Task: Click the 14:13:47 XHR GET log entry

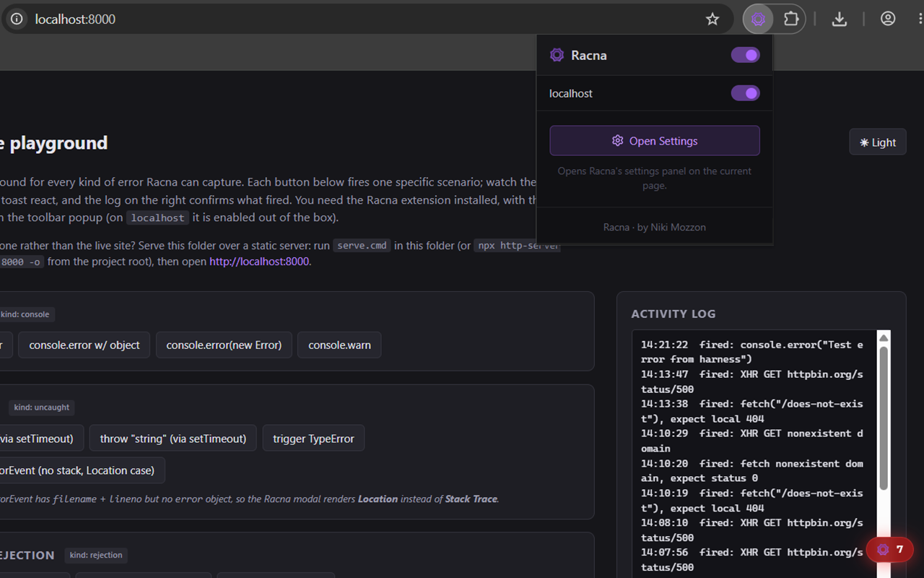Action: (751, 382)
